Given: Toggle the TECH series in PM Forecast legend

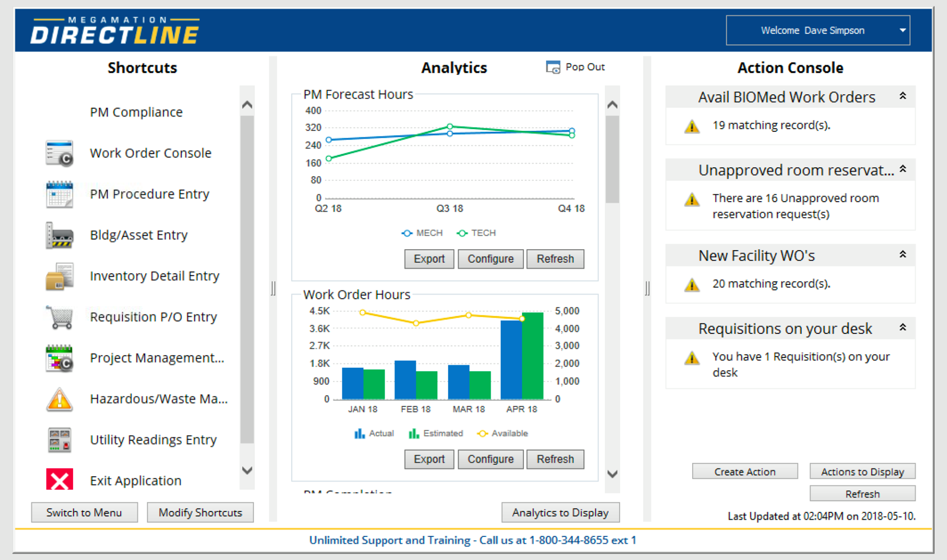Looking at the screenshot, I should click(476, 233).
